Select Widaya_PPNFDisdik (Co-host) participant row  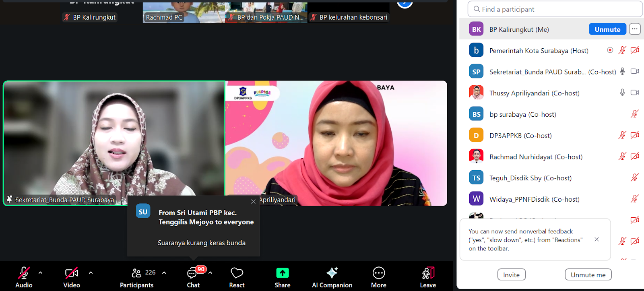[x=552, y=199]
